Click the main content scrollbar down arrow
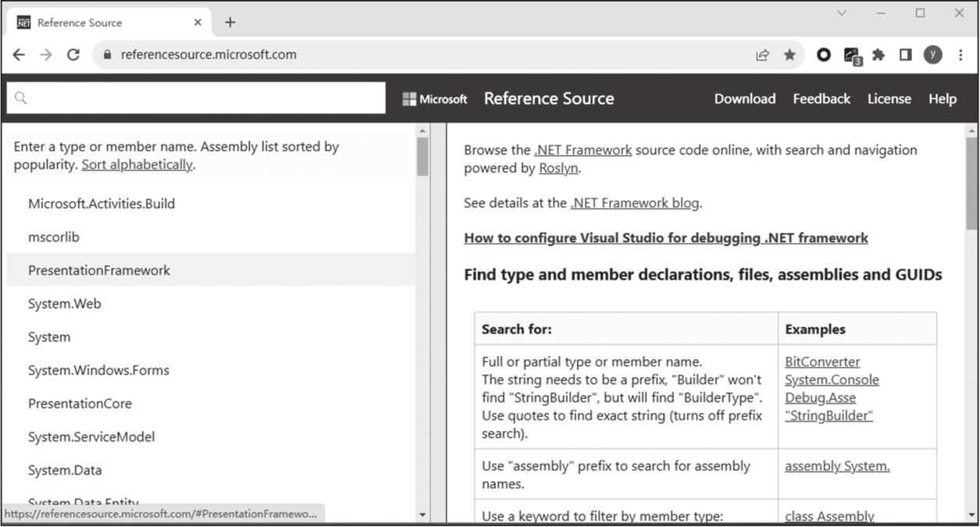This screenshot has height=527, width=980. [972, 515]
